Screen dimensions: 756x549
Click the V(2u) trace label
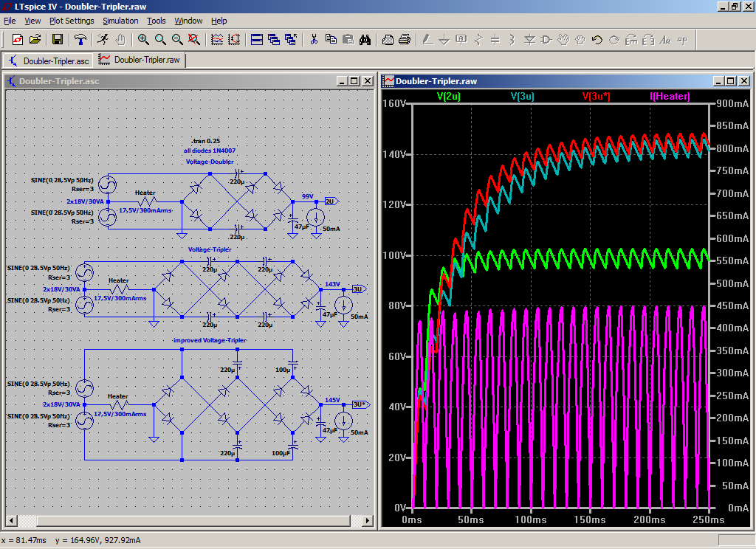coord(449,97)
